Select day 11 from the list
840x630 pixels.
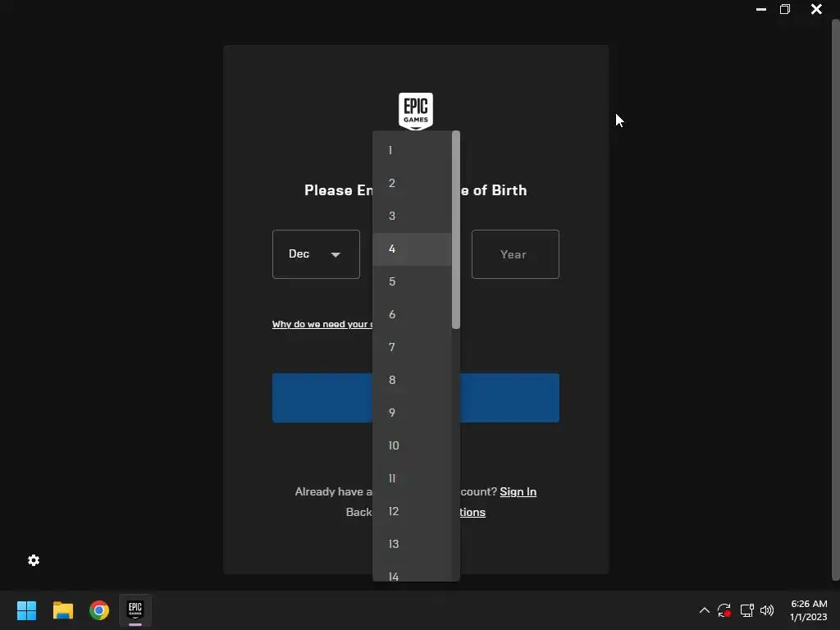pyautogui.click(x=412, y=478)
